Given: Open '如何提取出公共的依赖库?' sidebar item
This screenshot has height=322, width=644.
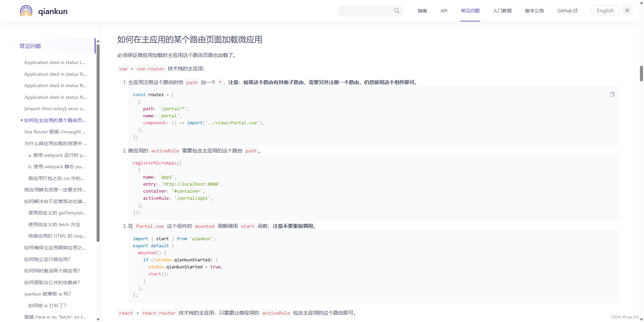Looking at the screenshot, I should pyautogui.click(x=52, y=282).
